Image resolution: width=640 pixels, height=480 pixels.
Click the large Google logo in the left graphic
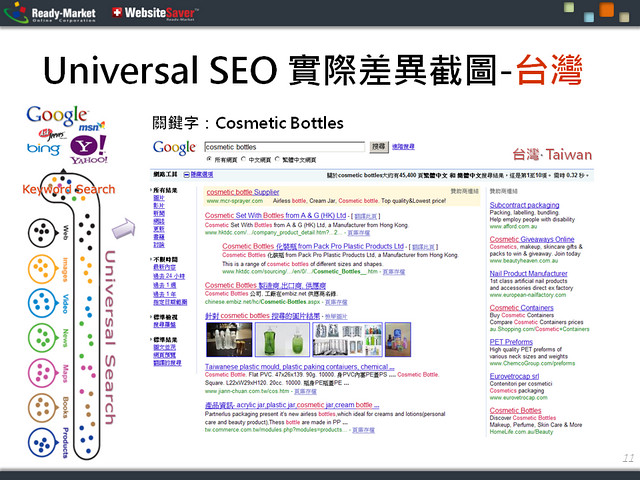57,116
